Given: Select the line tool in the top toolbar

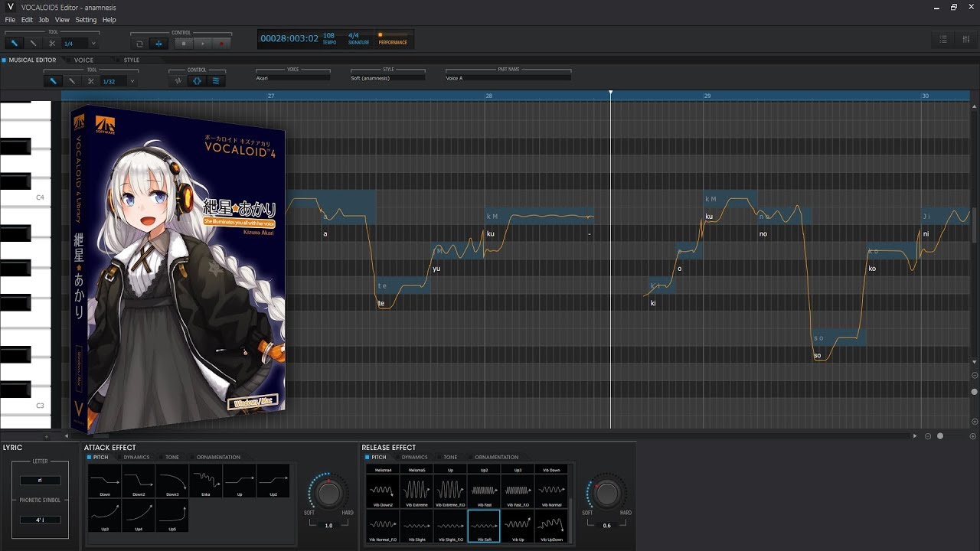Looking at the screenshot, I should pos(33,44).
